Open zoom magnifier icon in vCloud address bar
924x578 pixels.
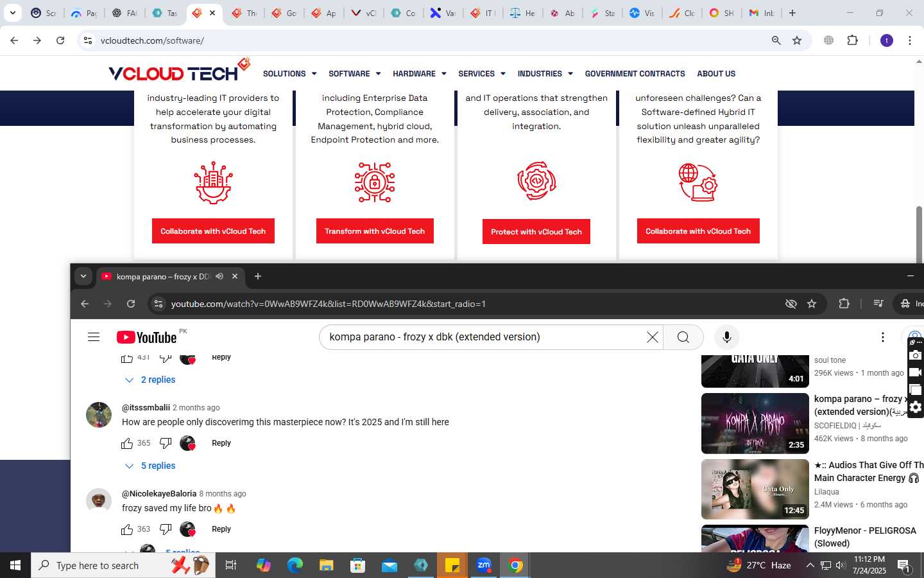pyautogui.click(x=776, y=40)
